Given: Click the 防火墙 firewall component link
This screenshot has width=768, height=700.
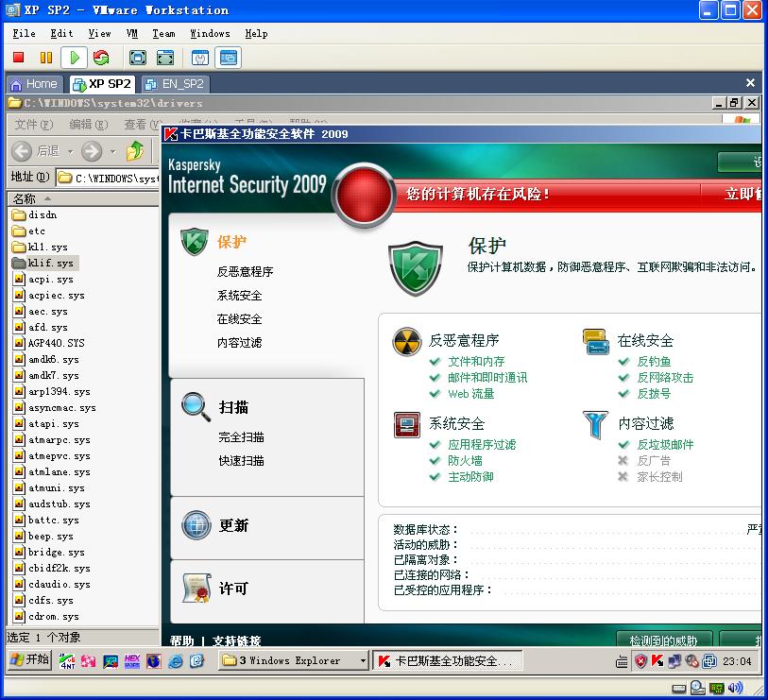Looking at the screenshot, I should [x=465, y=460].
